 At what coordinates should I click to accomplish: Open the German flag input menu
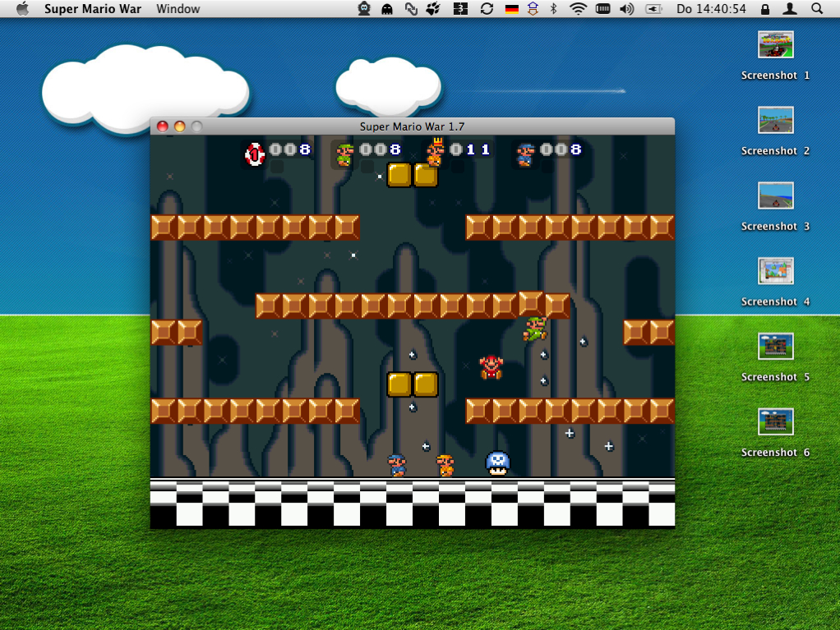point(511,8)
